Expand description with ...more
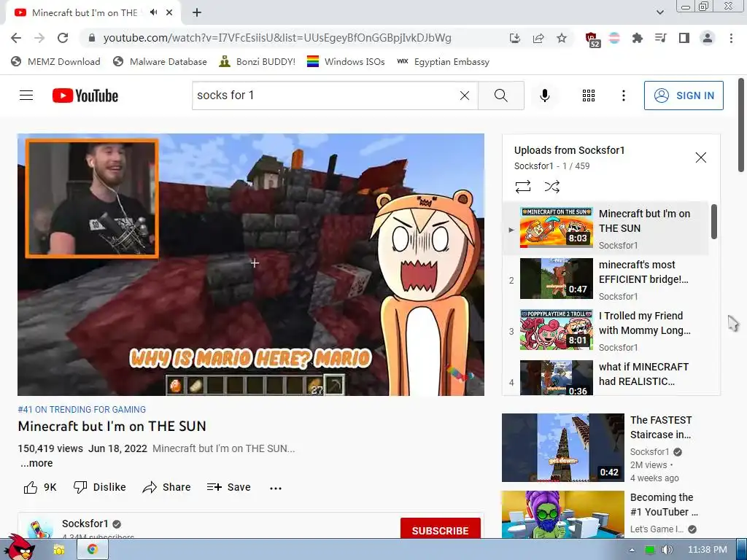Viewport: 747px width, 560px height. pos(36,463)
